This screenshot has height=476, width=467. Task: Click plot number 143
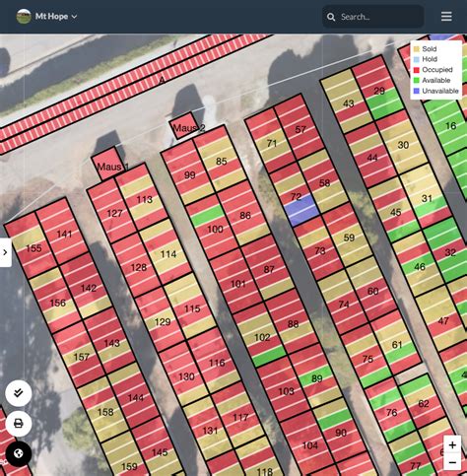tap(111, 343)
